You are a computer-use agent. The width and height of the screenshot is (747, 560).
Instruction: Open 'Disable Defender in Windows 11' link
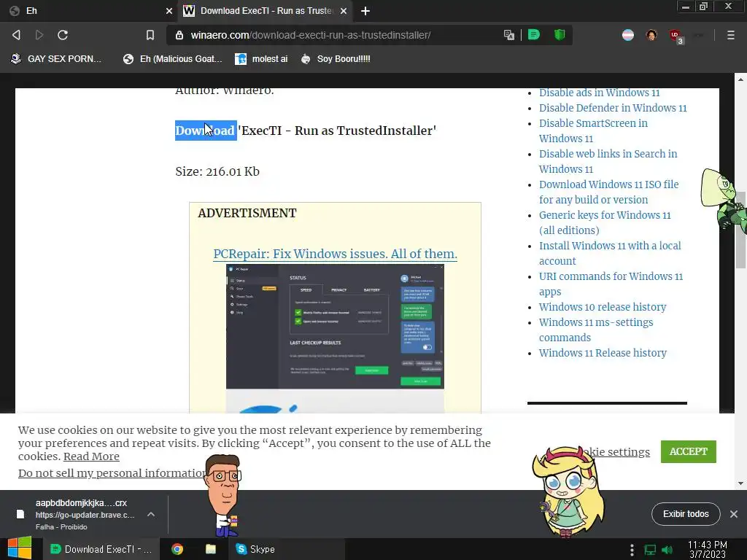tap(613, 108)
